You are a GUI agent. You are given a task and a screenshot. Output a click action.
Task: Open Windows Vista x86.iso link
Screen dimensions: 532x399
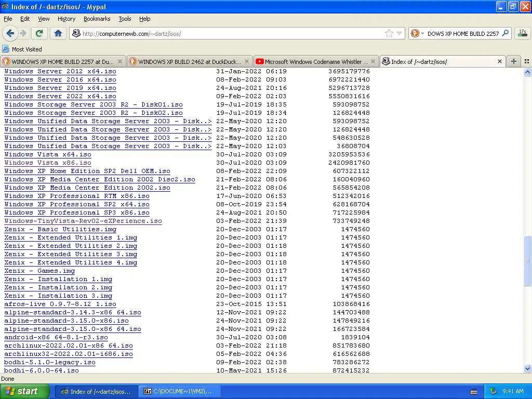47,163
